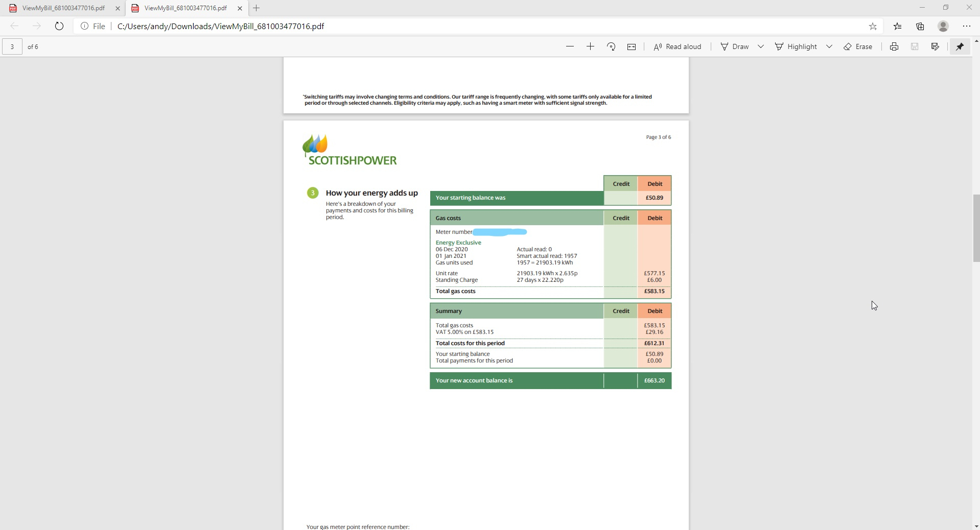980x530 pixels.
Task: Close the active ViewMyBill tab
Action: pos(240,8)
